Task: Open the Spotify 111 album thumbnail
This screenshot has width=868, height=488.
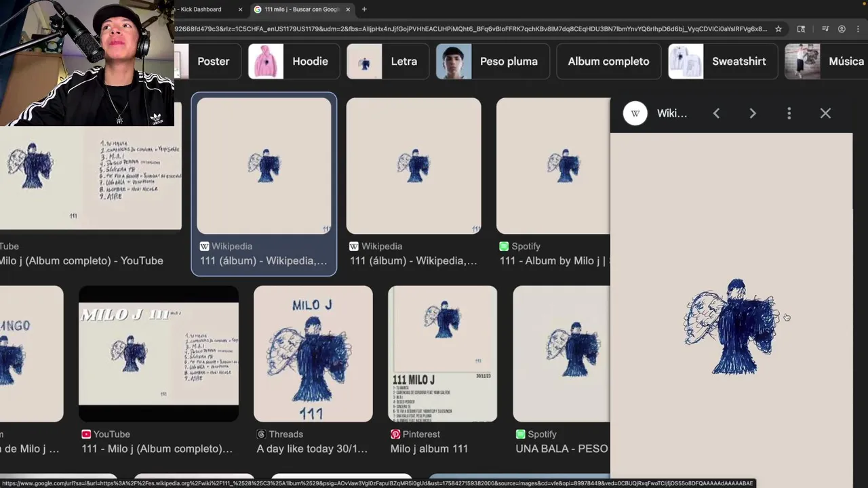Action: 553,166
